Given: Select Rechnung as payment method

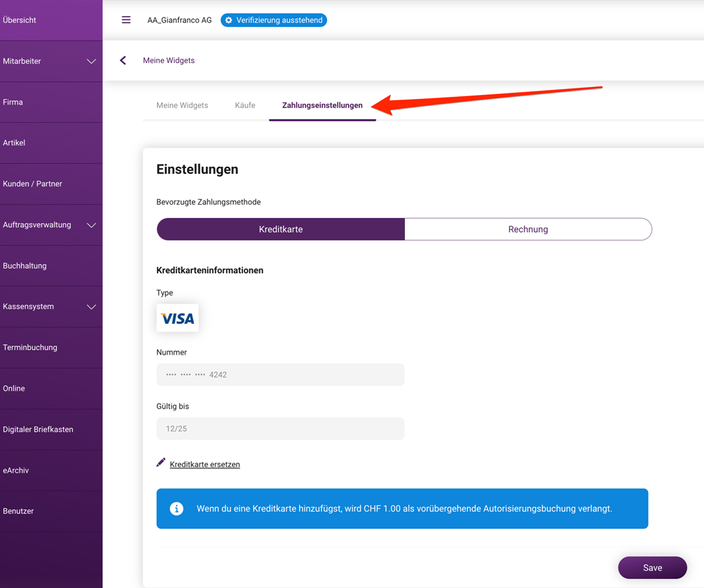Looking at the screenshot, I should pyautogui.click(x=528, y=229).
